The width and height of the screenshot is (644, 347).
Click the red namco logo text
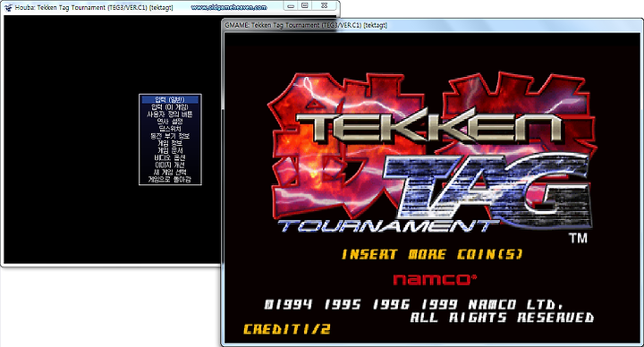coord(435,279)
